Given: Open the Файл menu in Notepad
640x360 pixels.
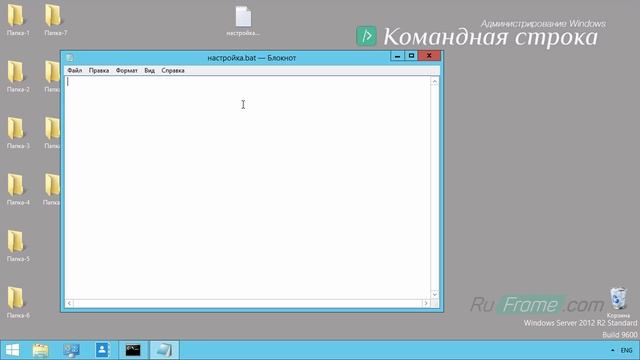Looking at the screenshot, I should 75,71.
